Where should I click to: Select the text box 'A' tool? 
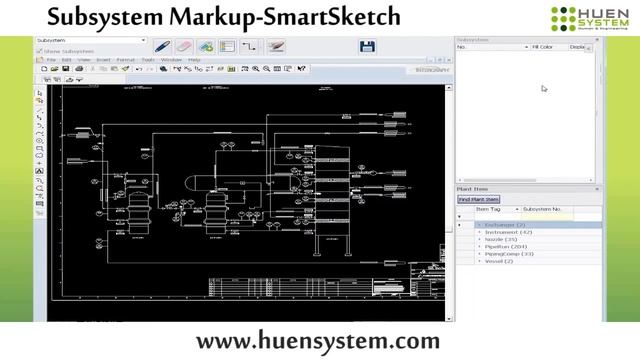coord(40,171)
